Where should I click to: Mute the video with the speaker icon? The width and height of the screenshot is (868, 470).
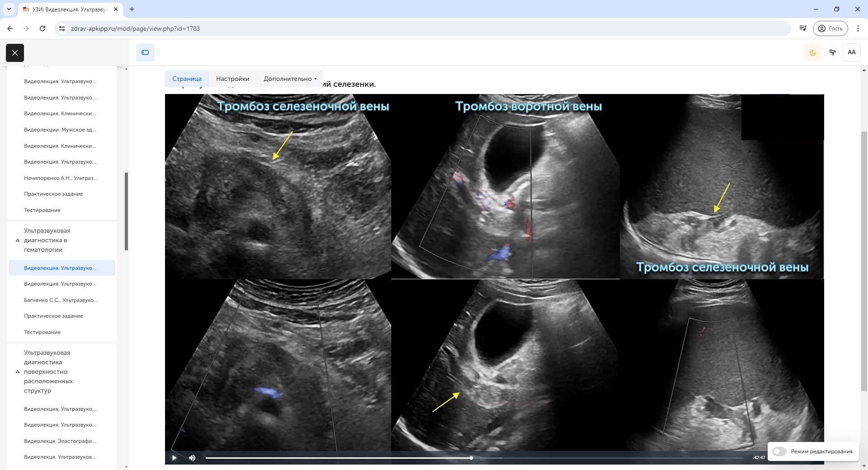click(192, 458)
